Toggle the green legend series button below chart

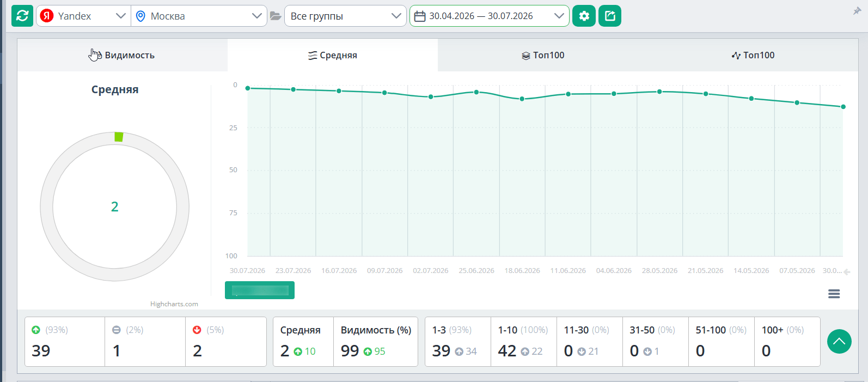coord(260,290)
